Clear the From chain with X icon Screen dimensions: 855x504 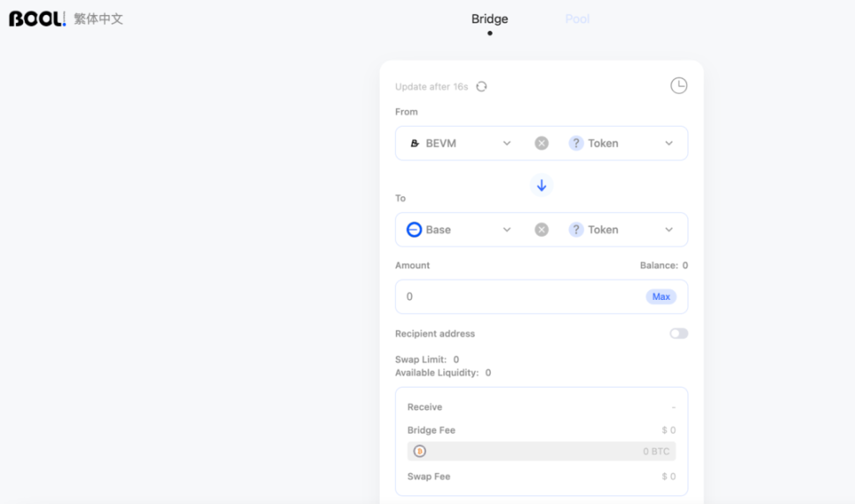542,143
